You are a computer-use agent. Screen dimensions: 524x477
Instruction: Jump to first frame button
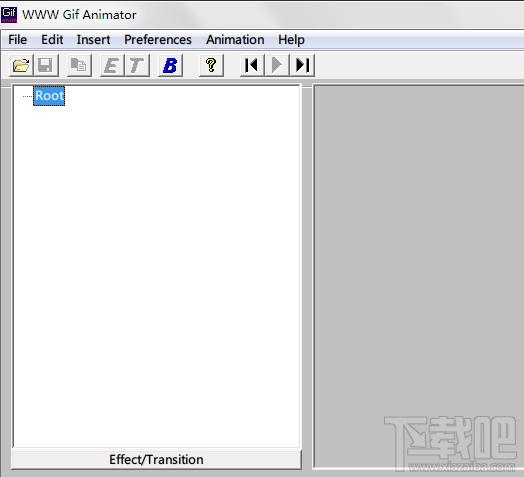tap(252, 65)
